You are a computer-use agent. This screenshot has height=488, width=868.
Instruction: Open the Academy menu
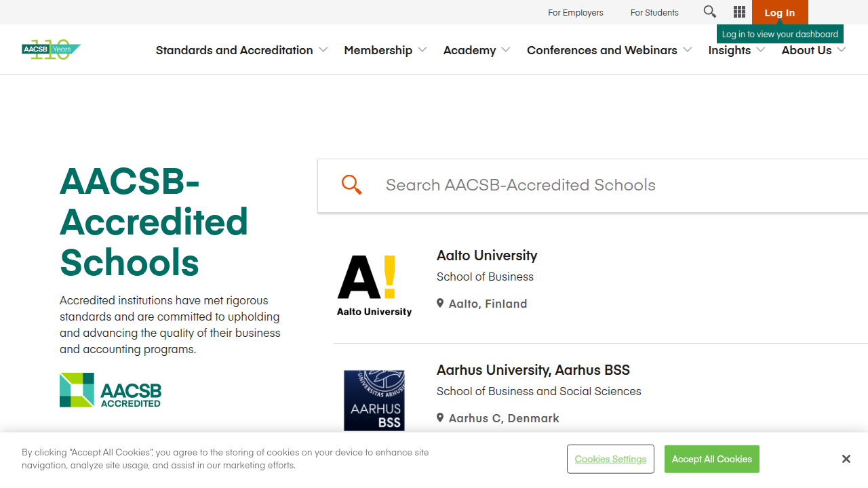469,50
